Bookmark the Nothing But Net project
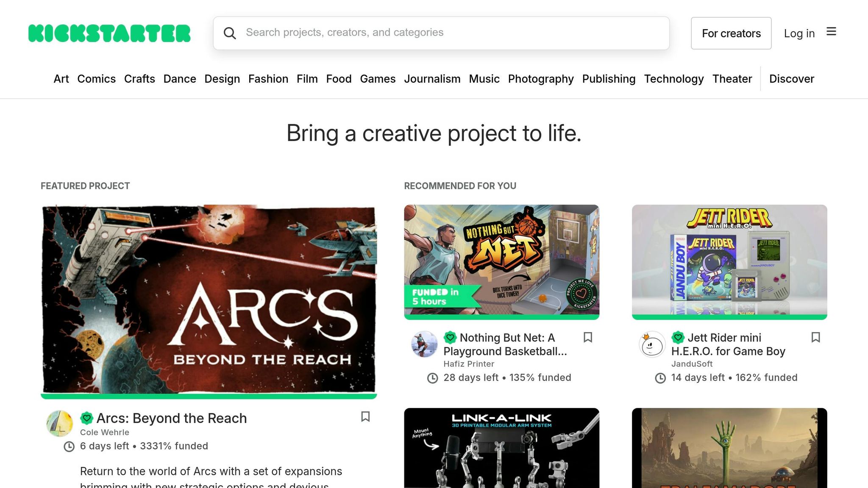868x488 pixels. click(x=588, y=338)
